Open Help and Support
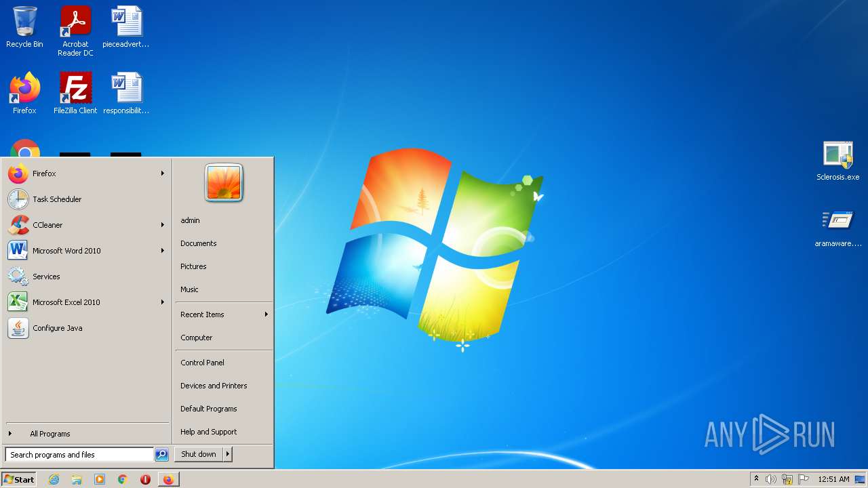 pos(224,432)
